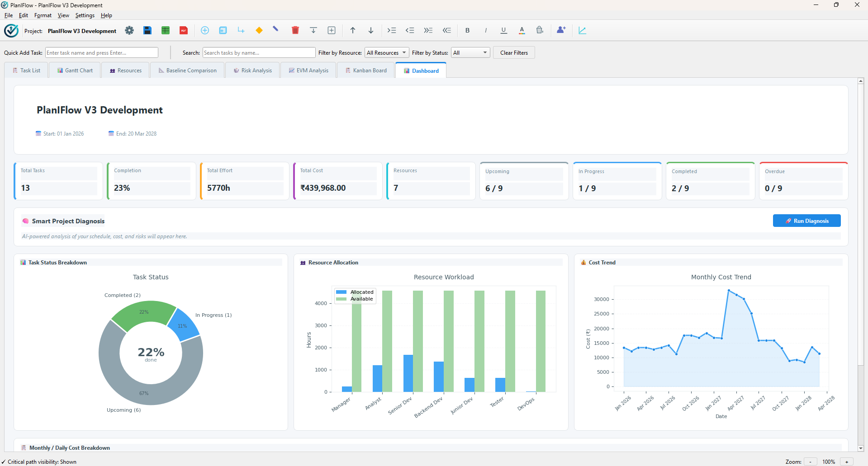Click the double-chevron indent-all icon

[428, 30]
